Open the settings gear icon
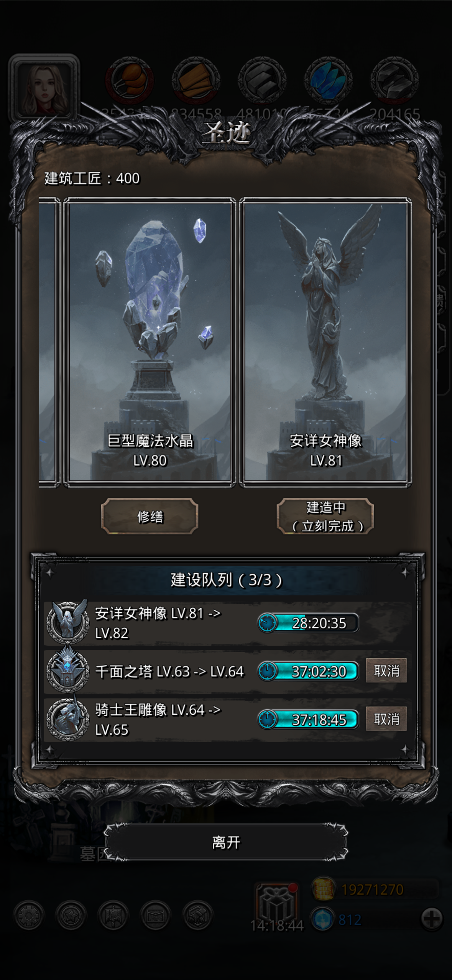 tap(29, 916)
